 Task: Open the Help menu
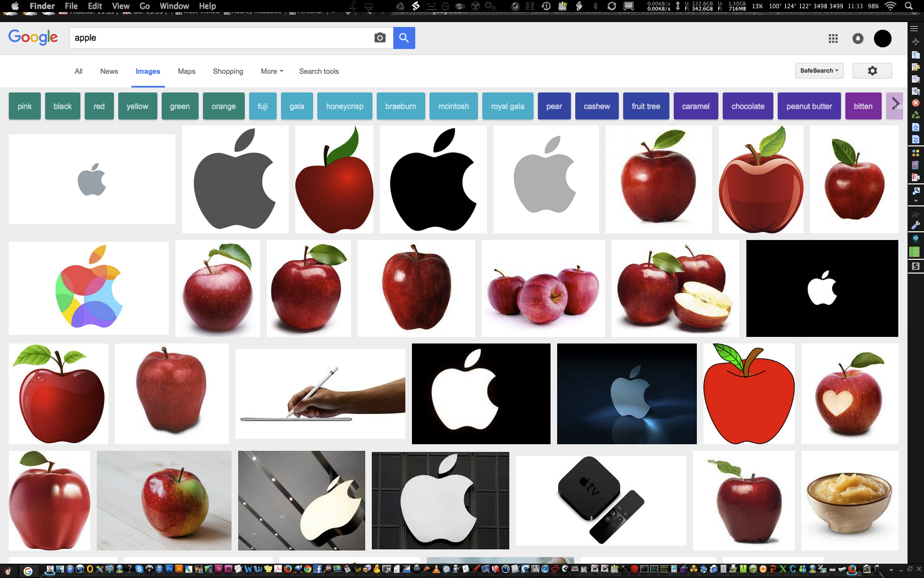point(207,6)
